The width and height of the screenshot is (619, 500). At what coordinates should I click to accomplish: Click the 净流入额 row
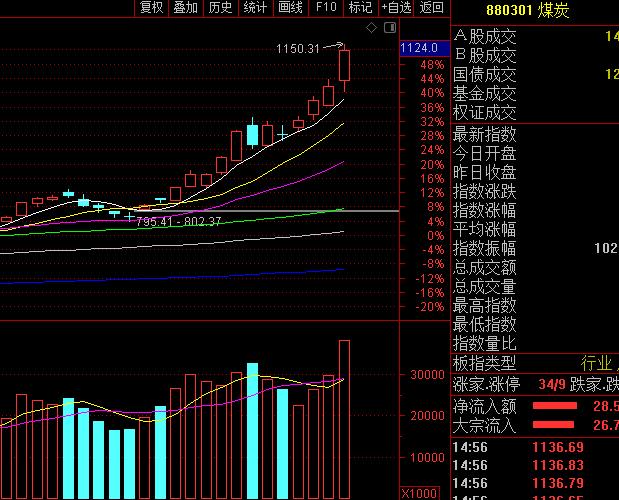pyautogui.click(x=535, y=406)
